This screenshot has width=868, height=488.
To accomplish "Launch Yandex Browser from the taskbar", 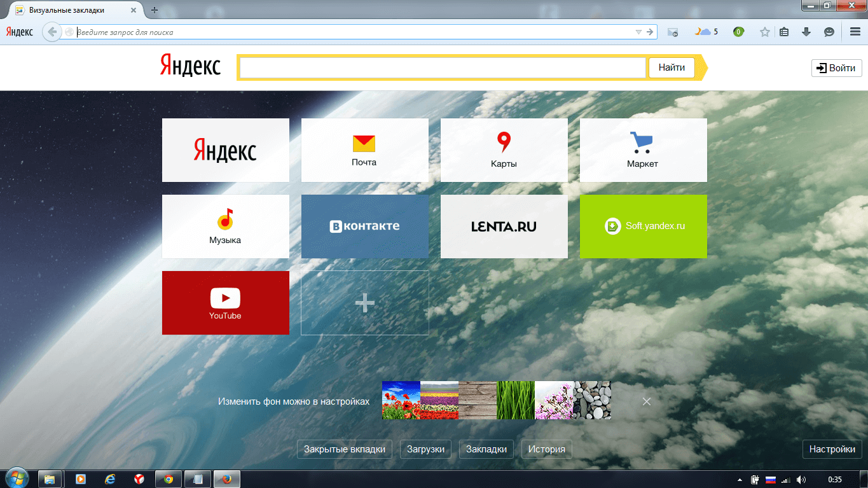I will click(139, 479).
